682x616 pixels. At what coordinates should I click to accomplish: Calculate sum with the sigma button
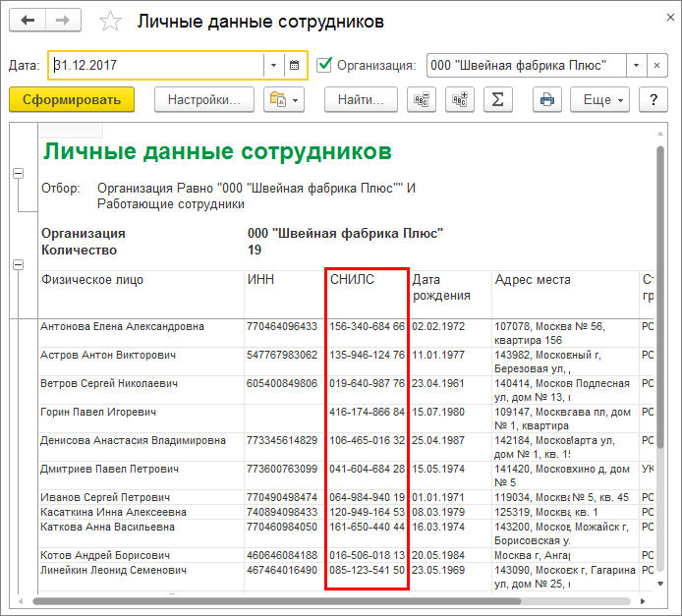pyautogui.click(x=497, y=100)
